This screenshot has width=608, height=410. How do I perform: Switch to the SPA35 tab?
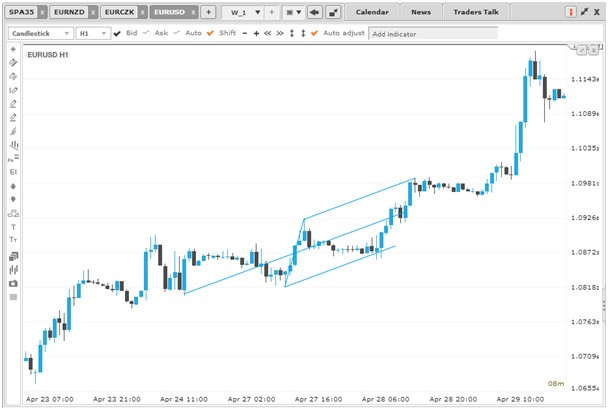[20, 12]
